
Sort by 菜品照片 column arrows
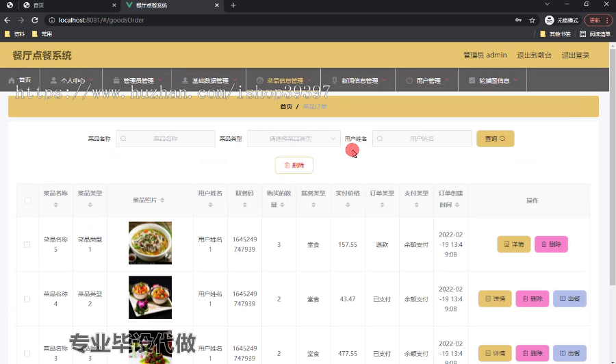[x=162, y=200]
